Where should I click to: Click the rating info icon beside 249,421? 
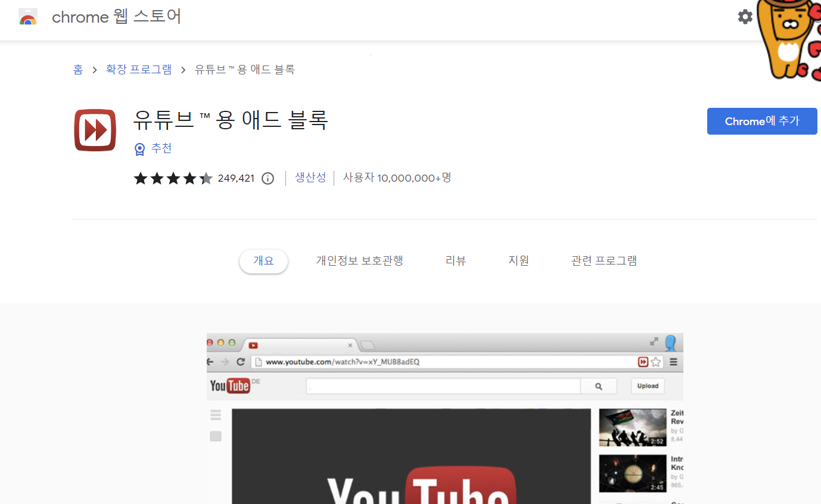click(268, 178)
